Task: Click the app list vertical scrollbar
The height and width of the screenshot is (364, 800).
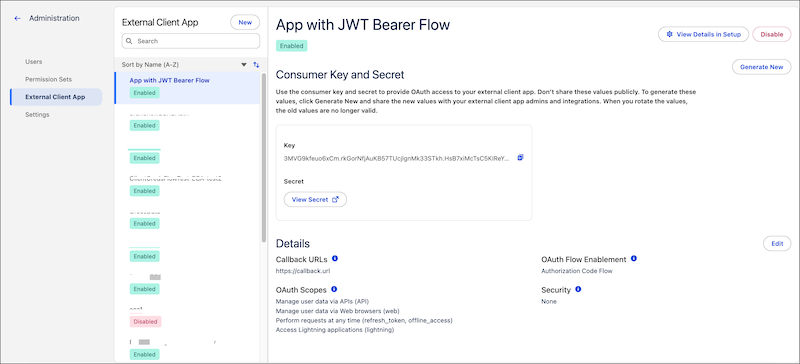Action: pyautogui.click(x=264, y=157)
